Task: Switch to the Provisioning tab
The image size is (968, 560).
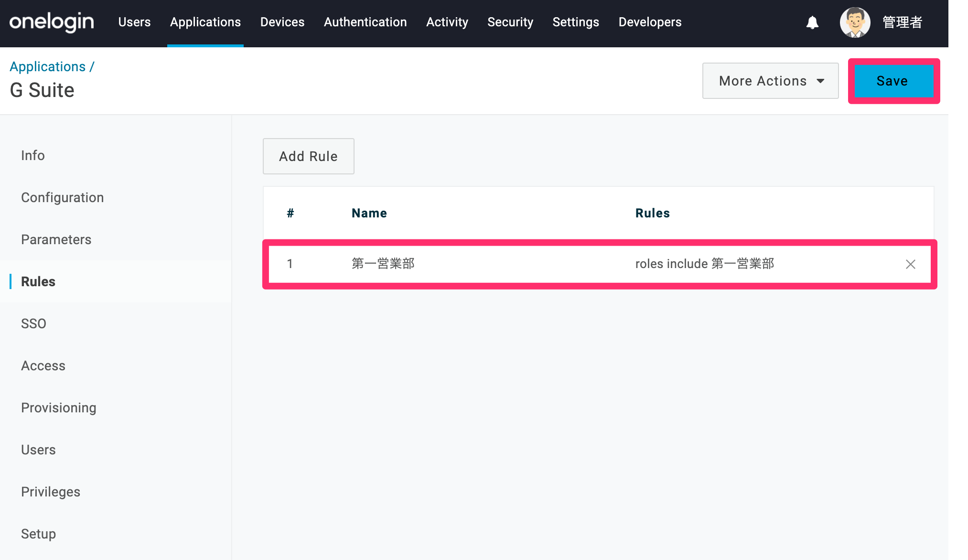Action: (59, 408)
